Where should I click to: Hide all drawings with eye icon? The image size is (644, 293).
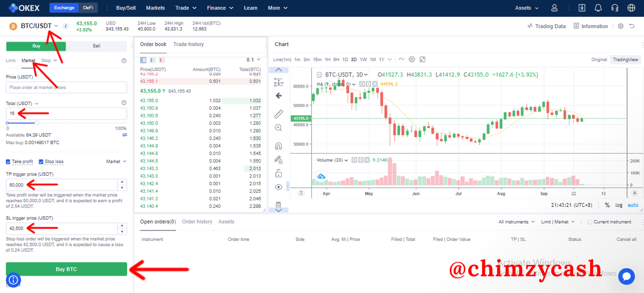pos(279,187)
